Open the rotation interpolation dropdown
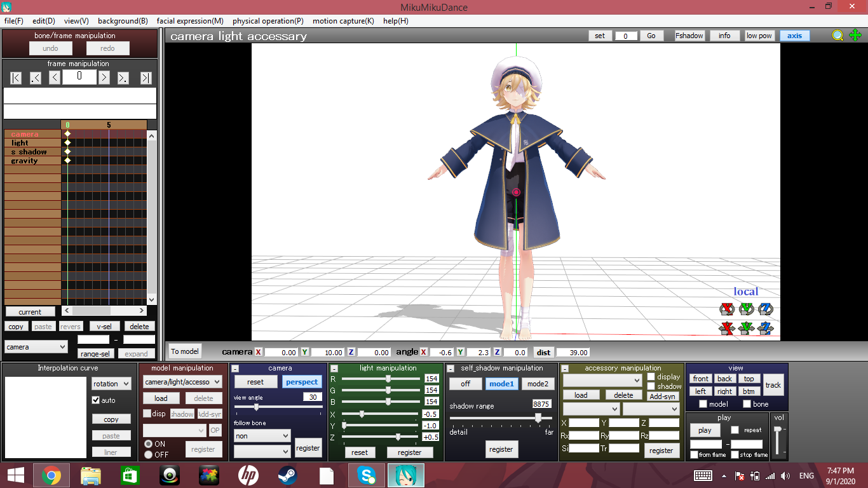Viewport: 868px width, 488px height. [x=111, y=384]
